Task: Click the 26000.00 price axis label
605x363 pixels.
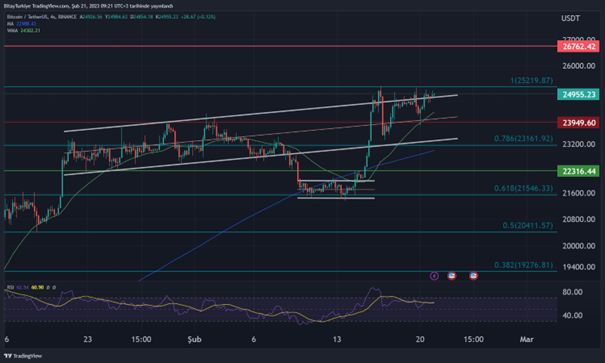Action: click(x=579, y=66)
